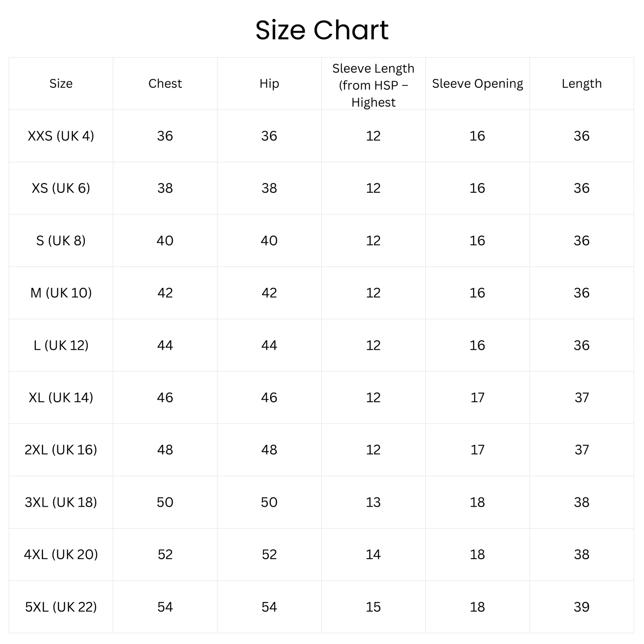Viewport: 644px width, 644px height.
Task: Select the XXS (UK 4) row label
Action: pos(61,136)
